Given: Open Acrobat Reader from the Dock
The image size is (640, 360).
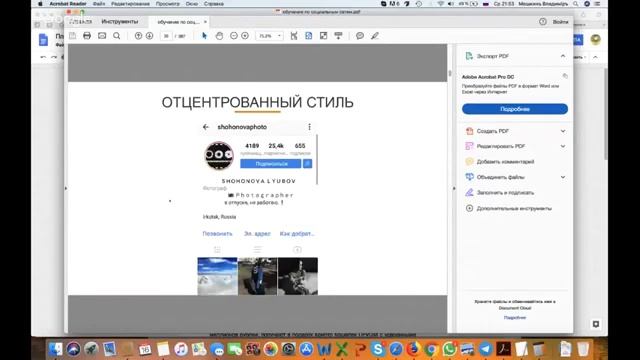Looking at the screenshot, I should point(503,349).
